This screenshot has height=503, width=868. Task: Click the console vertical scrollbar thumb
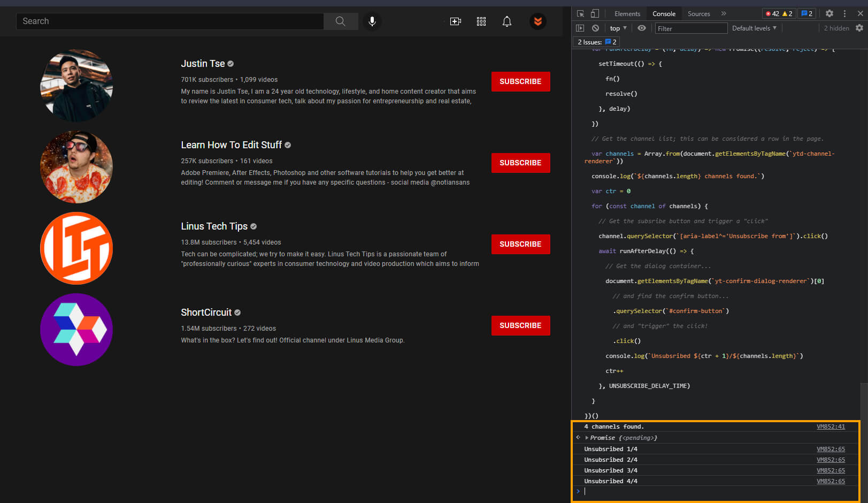pos(864,442)
